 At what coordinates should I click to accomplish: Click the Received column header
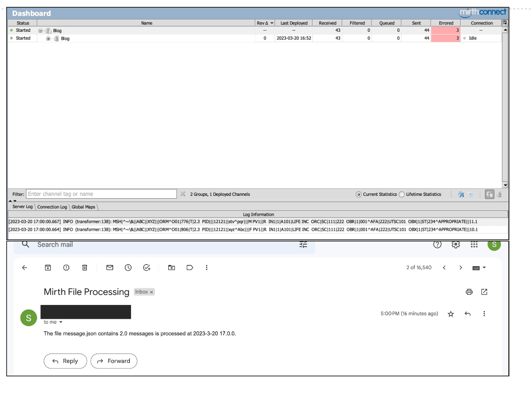tap(327, 23)
